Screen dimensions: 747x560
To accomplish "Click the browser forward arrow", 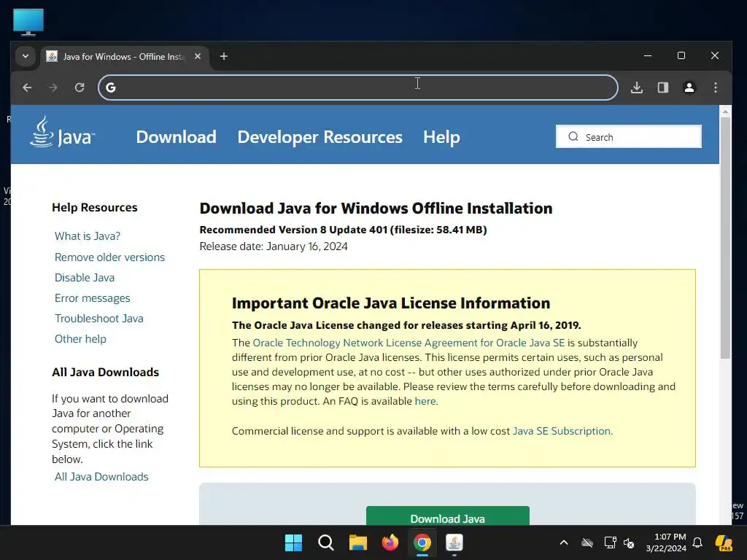I will pos(53,87).
